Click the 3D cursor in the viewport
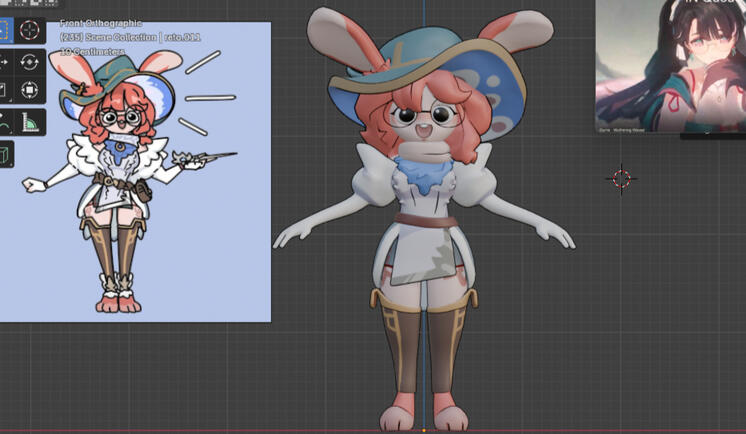 click(621, 179)
